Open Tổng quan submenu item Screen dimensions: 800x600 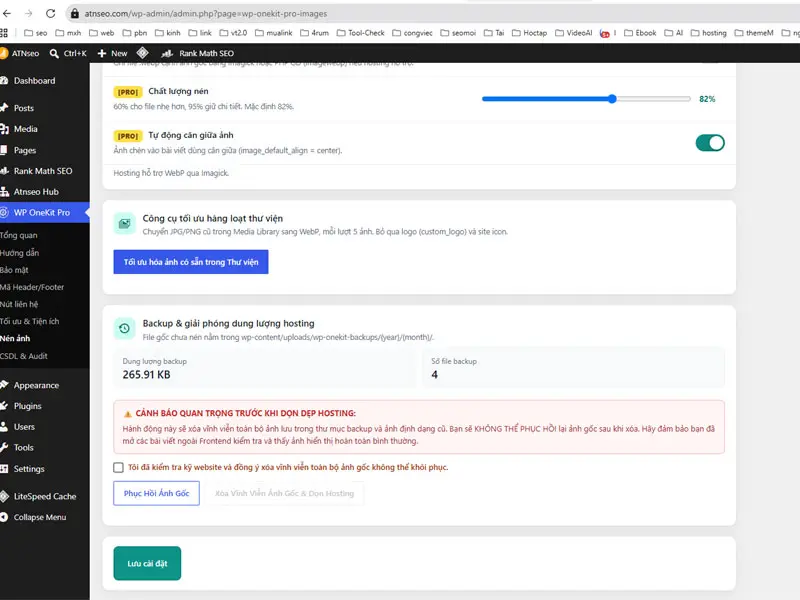tap(19, 235)
